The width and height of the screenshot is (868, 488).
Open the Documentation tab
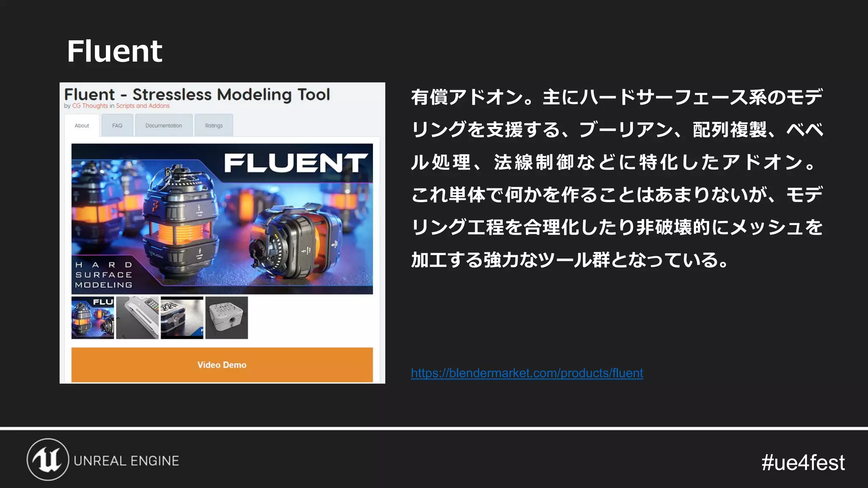click(164, 126)
